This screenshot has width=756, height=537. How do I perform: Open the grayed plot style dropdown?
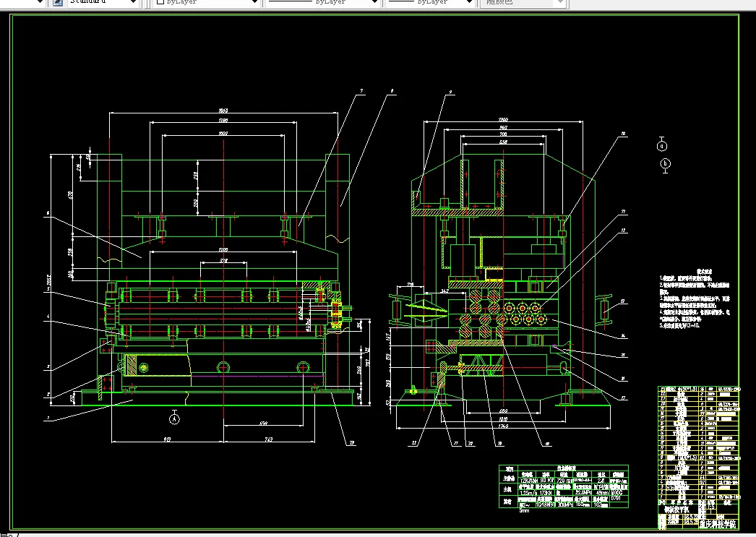(559, 2)
